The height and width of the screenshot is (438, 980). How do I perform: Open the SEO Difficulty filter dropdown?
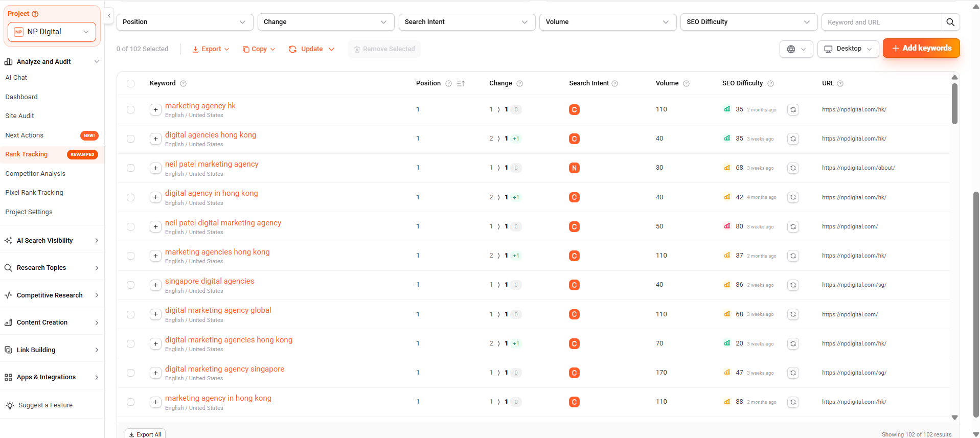[749, 22]
